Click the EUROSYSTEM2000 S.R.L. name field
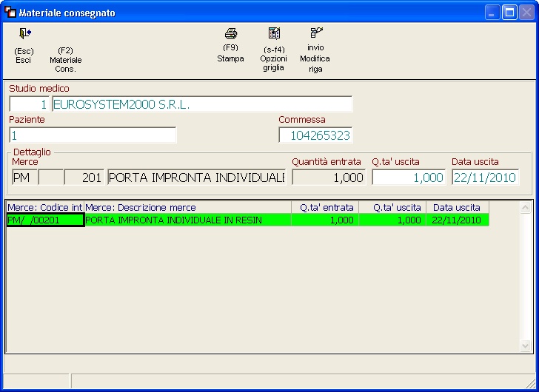 [x=202, y=104]
